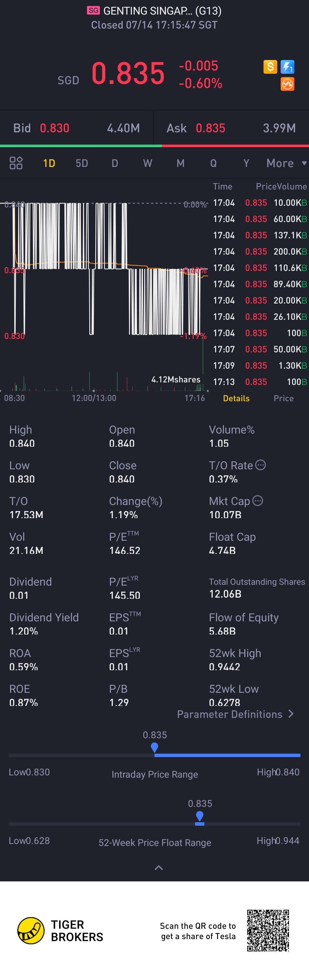Expand the More timeframes dropdown
The image size is (309, 980).
point(286,163)
